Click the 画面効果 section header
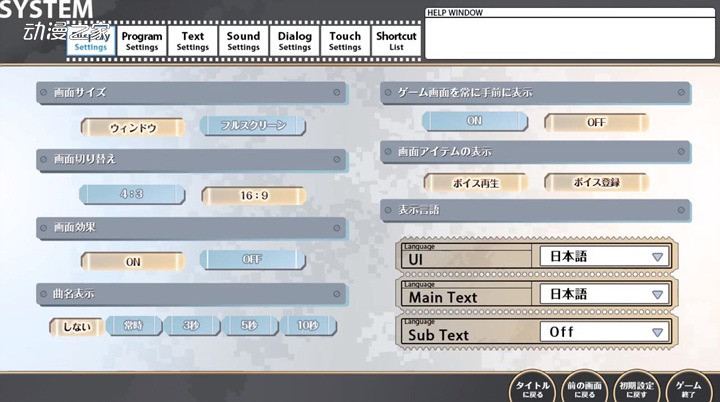The image size is (720, 402). 191,227
